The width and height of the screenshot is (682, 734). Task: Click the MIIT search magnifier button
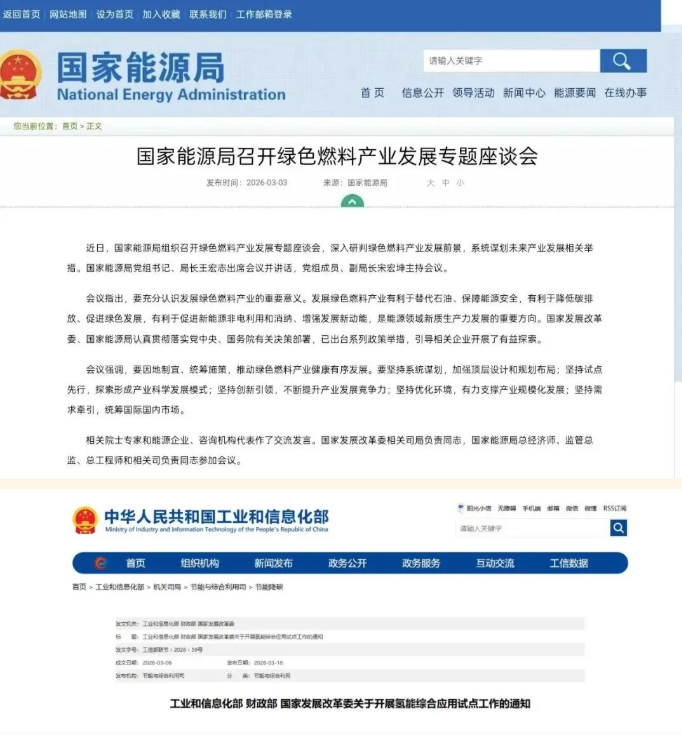618,528
